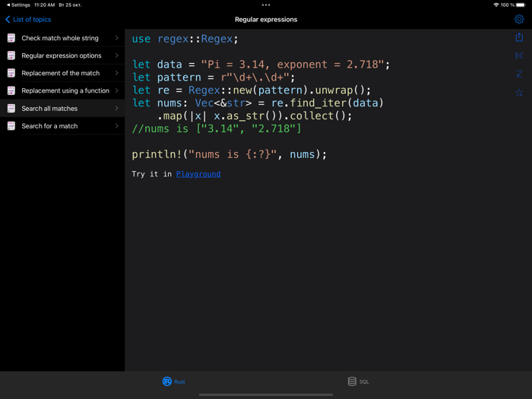The height and width of the screenshot is (399, 532).
Task: Tap the Check match whole string document icon
Action: click(x=11, y=38)
